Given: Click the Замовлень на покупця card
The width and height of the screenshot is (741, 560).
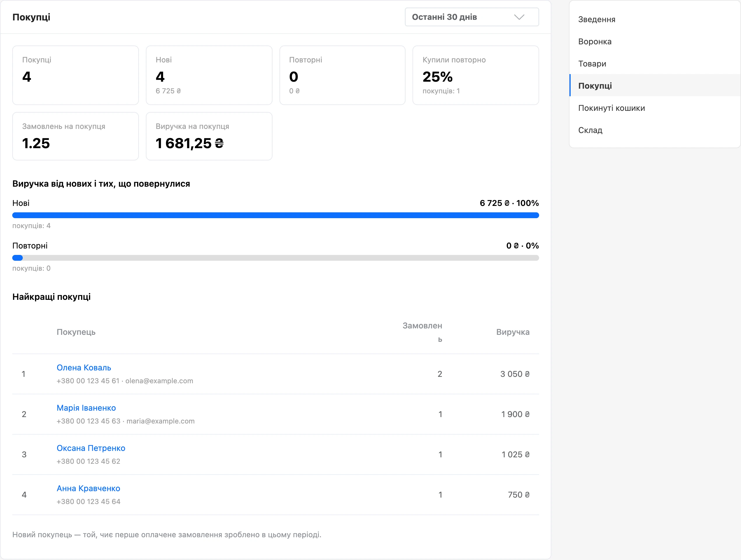Looking at the screenshot, I should pyautogui.click(x=75, y=136).
